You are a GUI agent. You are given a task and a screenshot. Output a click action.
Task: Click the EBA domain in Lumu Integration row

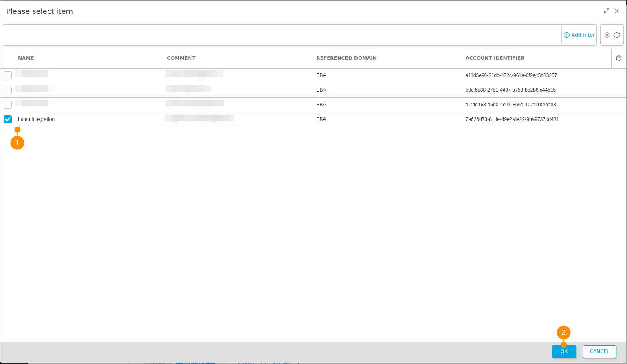(x=321, y=119)
